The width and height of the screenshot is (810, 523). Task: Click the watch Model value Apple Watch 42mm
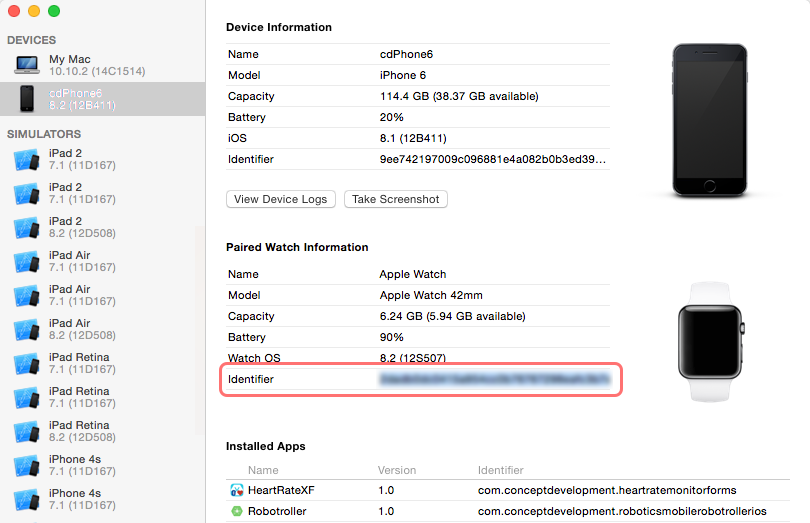[431, 295]
